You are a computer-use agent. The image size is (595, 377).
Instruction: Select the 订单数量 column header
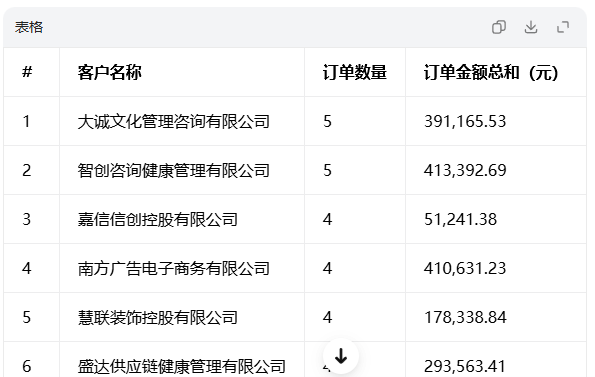pyautogui.click(x=354, y=72)
